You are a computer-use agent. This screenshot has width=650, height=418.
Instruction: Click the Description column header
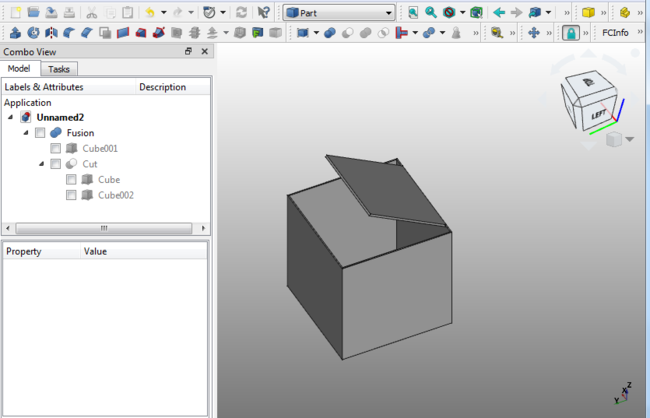(x=162, y=87)
